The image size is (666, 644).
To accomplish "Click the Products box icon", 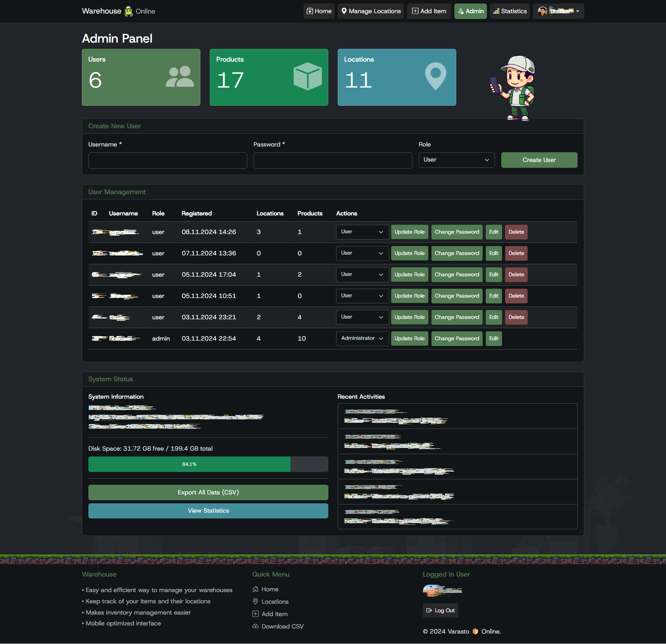I will pos(307,76).
